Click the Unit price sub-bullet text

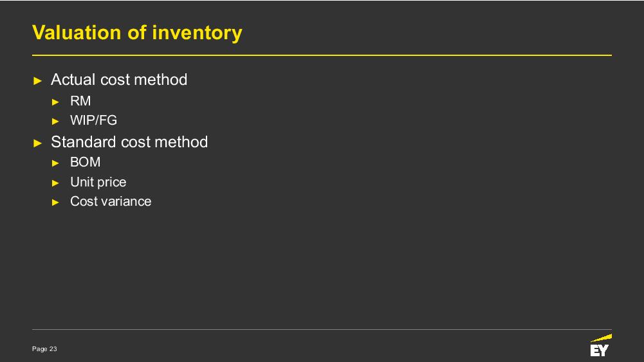98,182
